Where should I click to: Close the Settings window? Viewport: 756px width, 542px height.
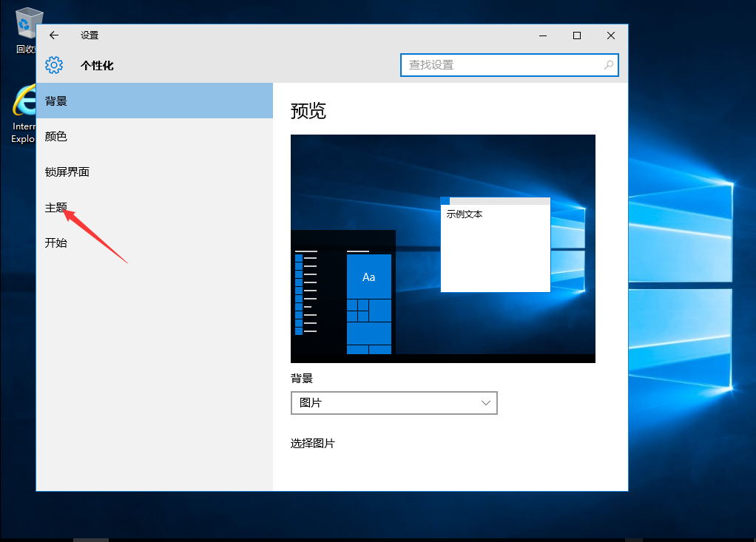point(611,35)
